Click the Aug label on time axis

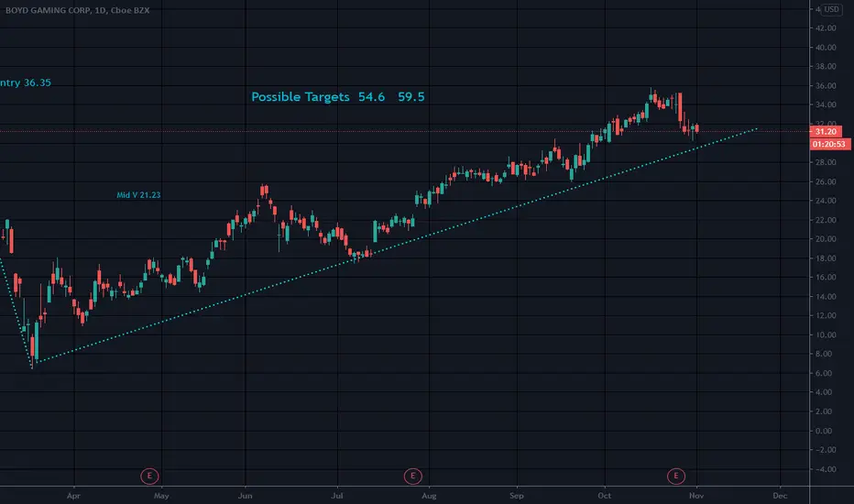point(429,496)
